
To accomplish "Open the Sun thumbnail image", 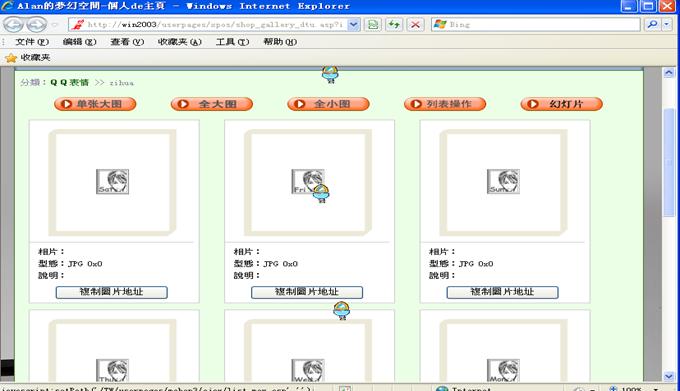I will coord(503,181).
